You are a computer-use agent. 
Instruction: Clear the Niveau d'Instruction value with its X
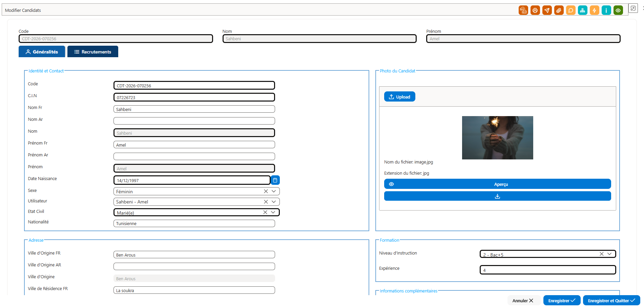pos(602,254)
